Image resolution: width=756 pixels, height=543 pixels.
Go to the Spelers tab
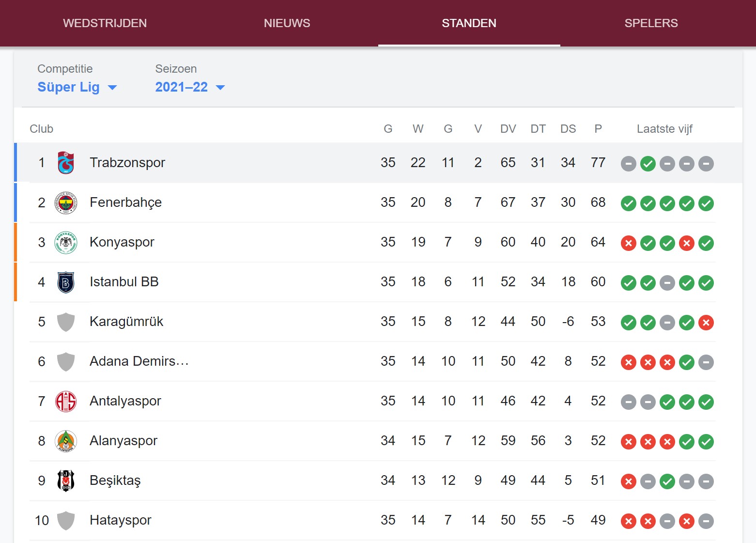point(651,23)
